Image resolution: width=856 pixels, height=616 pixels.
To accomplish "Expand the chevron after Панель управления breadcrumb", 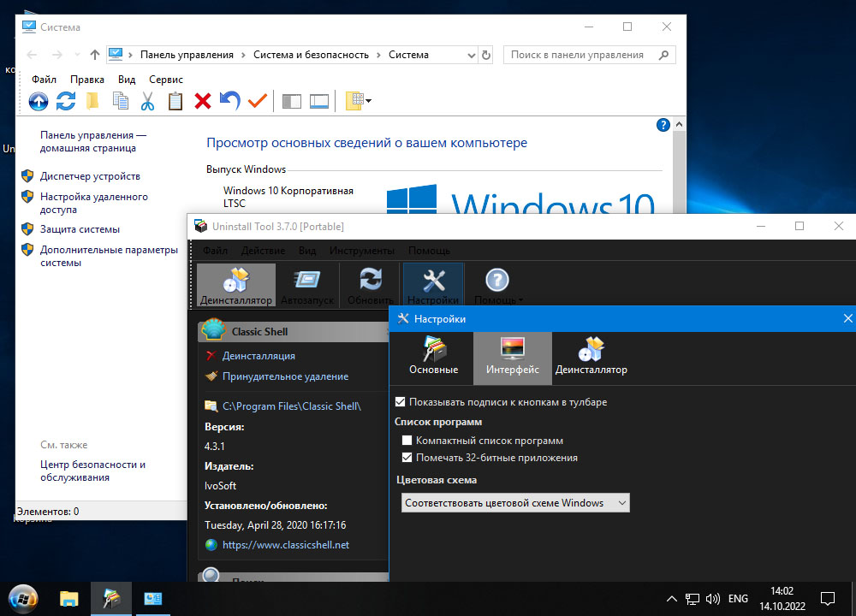I will coord(242,55).
